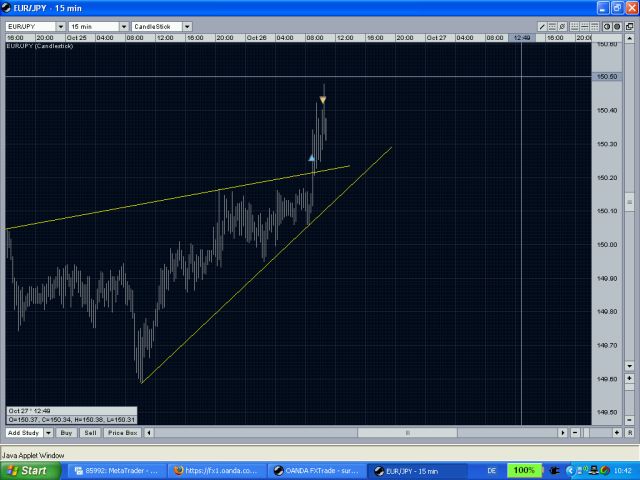The width and height of the screenshot is (640, 480).
Task: Click the detach window icon
Action: click(x=629, y=27)
